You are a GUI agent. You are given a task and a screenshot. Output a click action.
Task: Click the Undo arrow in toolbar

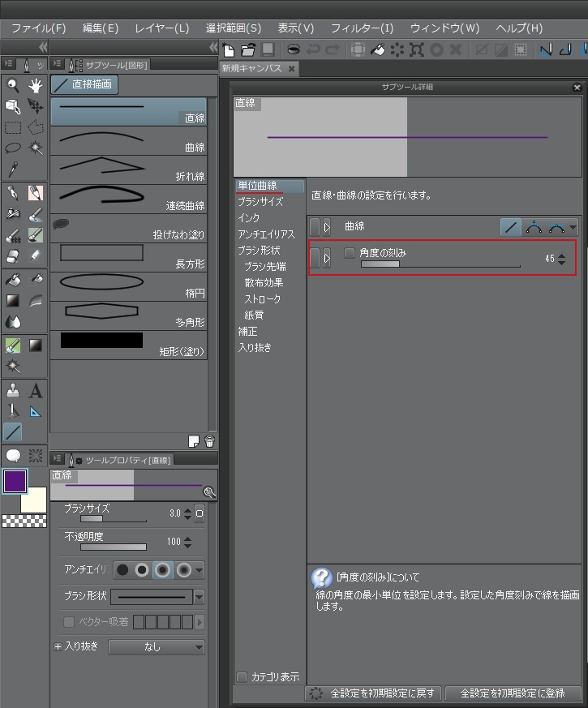[x=313, y=49]
